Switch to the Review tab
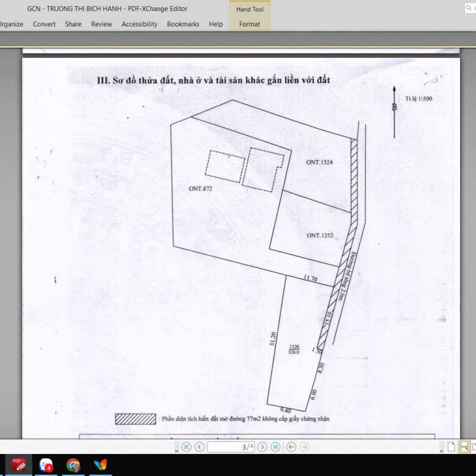This screenshot has height=476, width=476. [101, 24]
